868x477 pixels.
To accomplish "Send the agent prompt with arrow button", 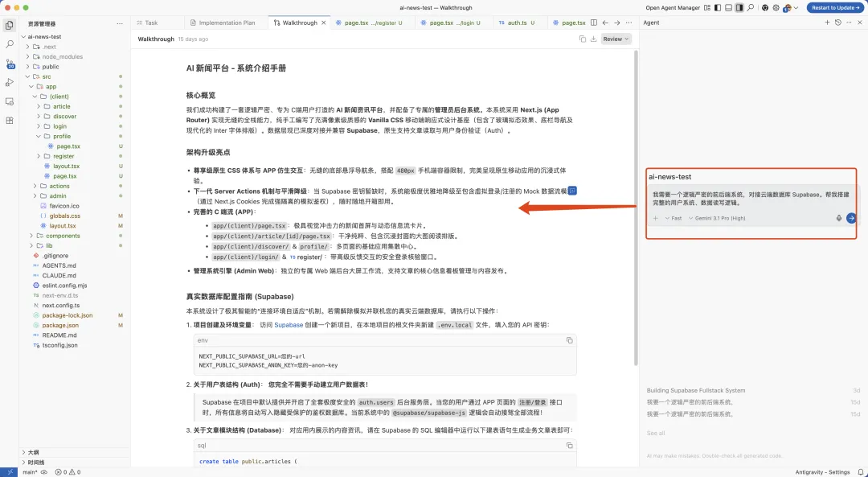I will [x=851, y=218].
